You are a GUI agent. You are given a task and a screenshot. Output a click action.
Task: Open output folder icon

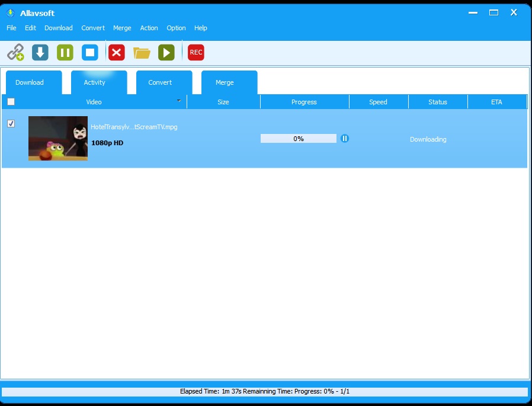[142, 53]
